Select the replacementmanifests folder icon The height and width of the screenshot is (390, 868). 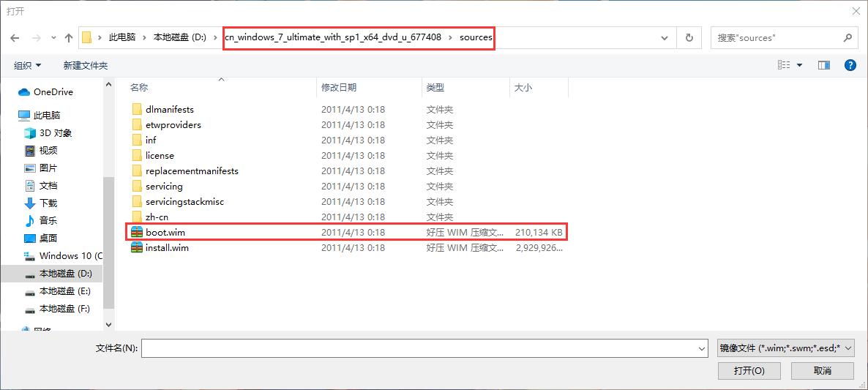137,171
